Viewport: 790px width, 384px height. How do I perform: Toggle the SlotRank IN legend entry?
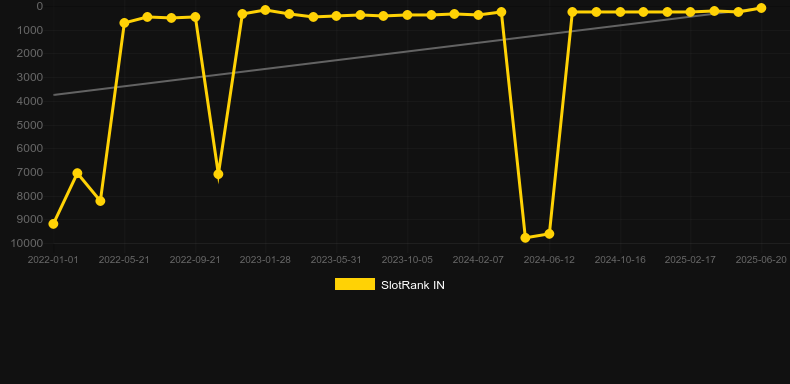pyautogui.click(x=389, y=285)
